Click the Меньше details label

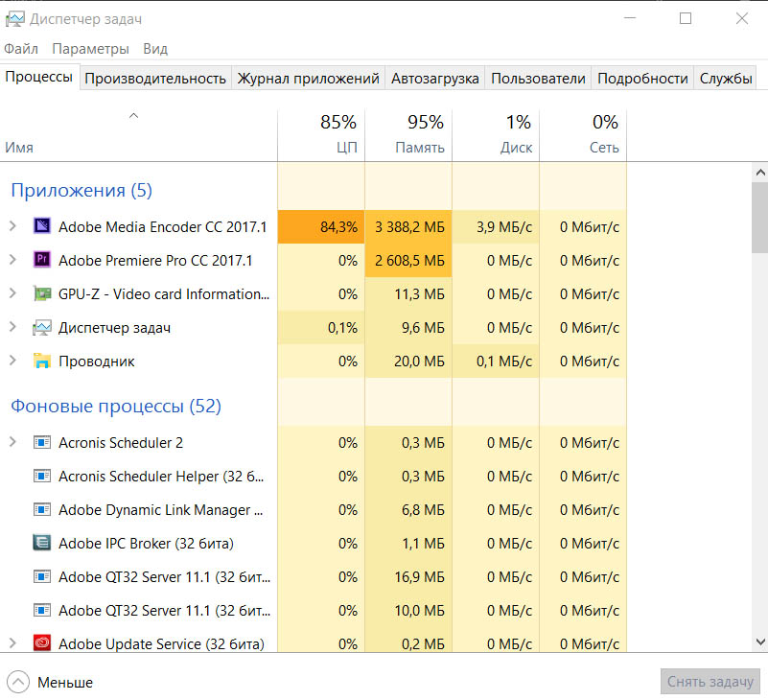point(65,683)
